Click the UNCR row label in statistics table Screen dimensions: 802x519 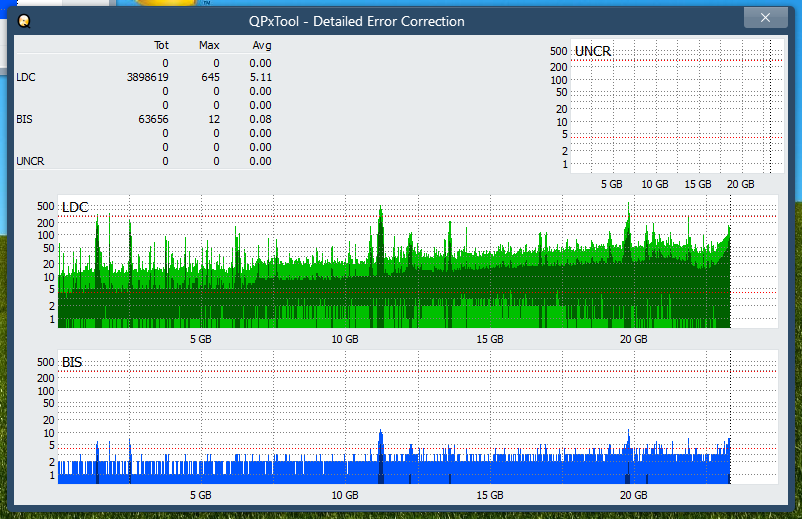coord(30,161)
